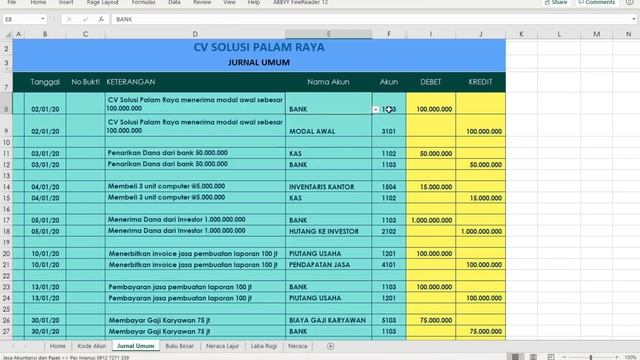640x360 pixels.
Task: Switch to the Neraca sheet tab
Action: [x=298, y=346]
